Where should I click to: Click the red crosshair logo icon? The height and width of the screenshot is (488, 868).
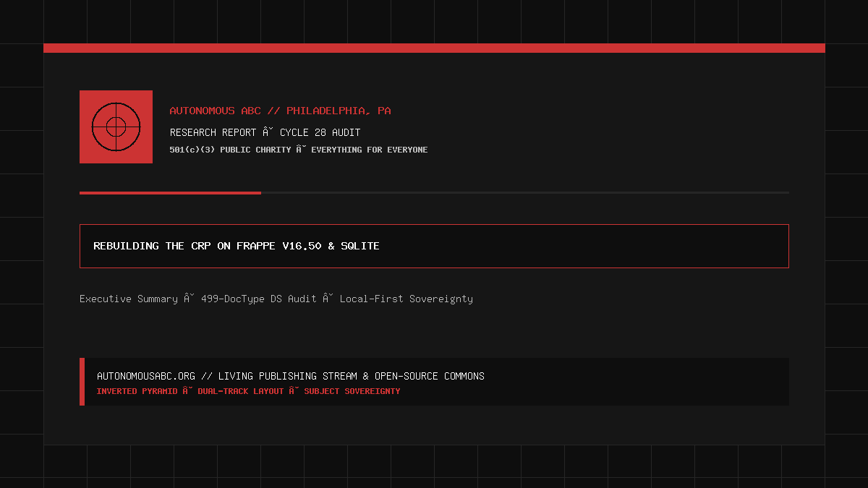(x=116, y=127)
